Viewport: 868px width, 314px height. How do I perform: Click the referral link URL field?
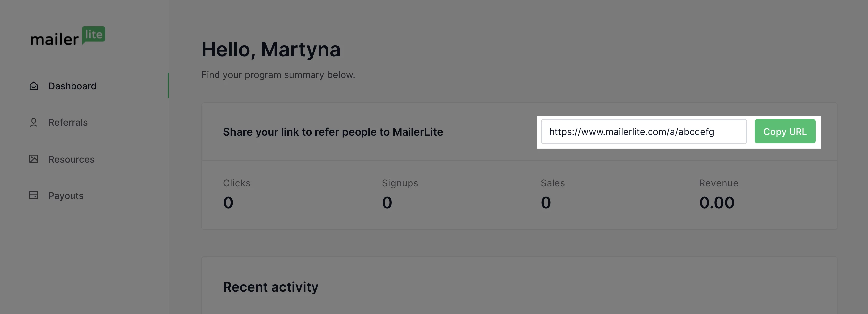(643, 132)
